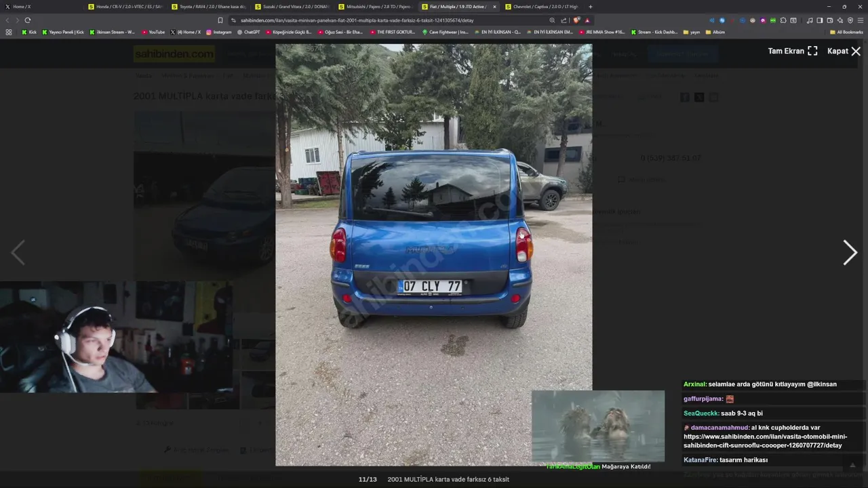Open JRE MMA Show bookmark
This screenshot has width=868, height=488.
click(x=601, y=32)
